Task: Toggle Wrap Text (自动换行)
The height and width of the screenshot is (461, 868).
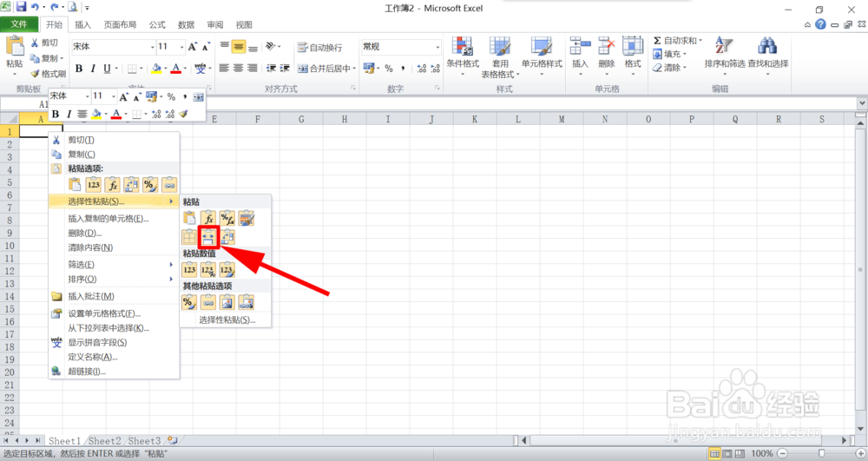Action: 320,48
